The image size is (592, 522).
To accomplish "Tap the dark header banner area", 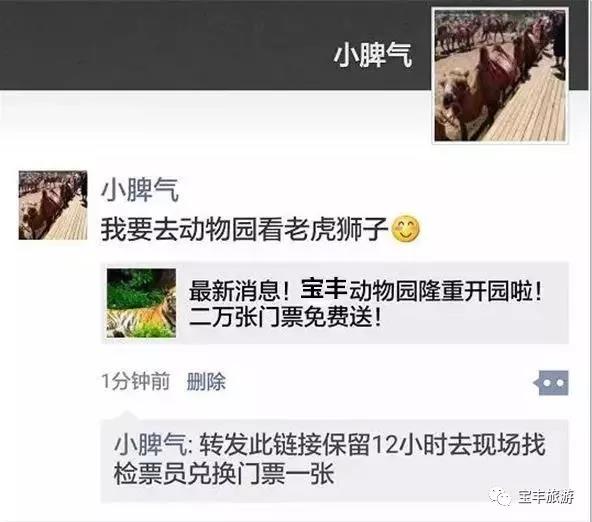I will 215,45.
